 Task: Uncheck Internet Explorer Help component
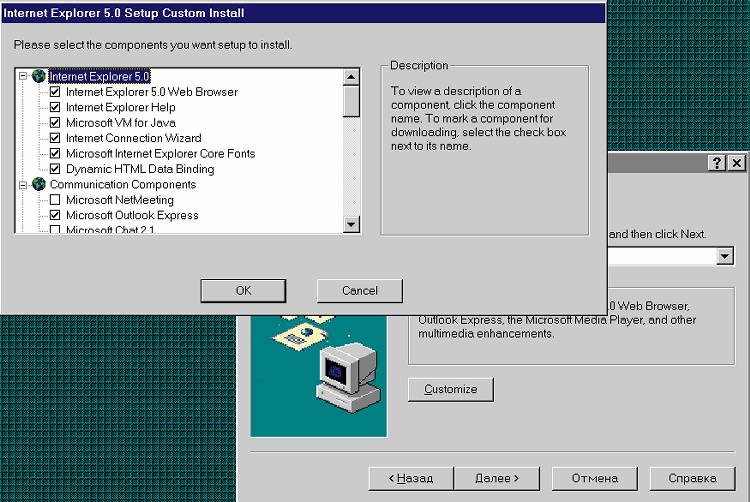click(55, 107)
